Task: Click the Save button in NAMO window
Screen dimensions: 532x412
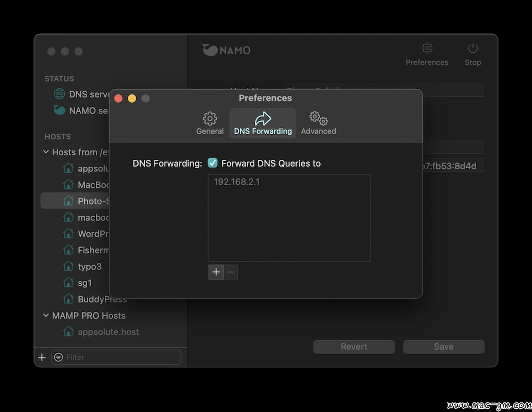Action: (444, 347)
